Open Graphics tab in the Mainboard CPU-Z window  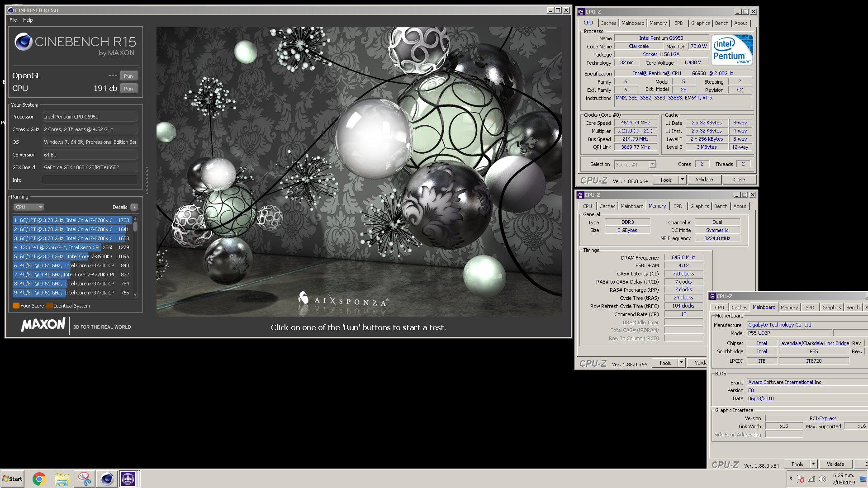[832, 308]
